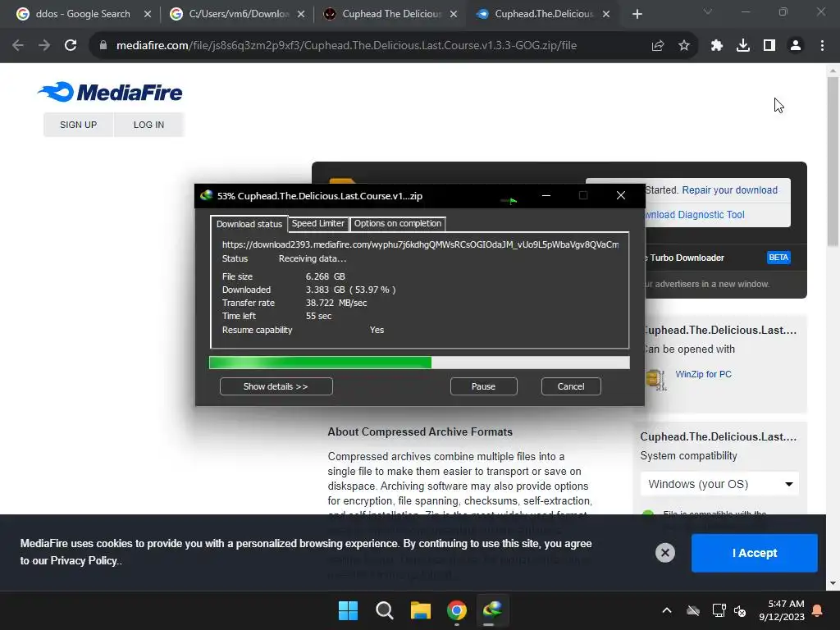Click the Internet Download Manager taskbar icon
This screenshot has width=840, height=630.
pos(492,610)
